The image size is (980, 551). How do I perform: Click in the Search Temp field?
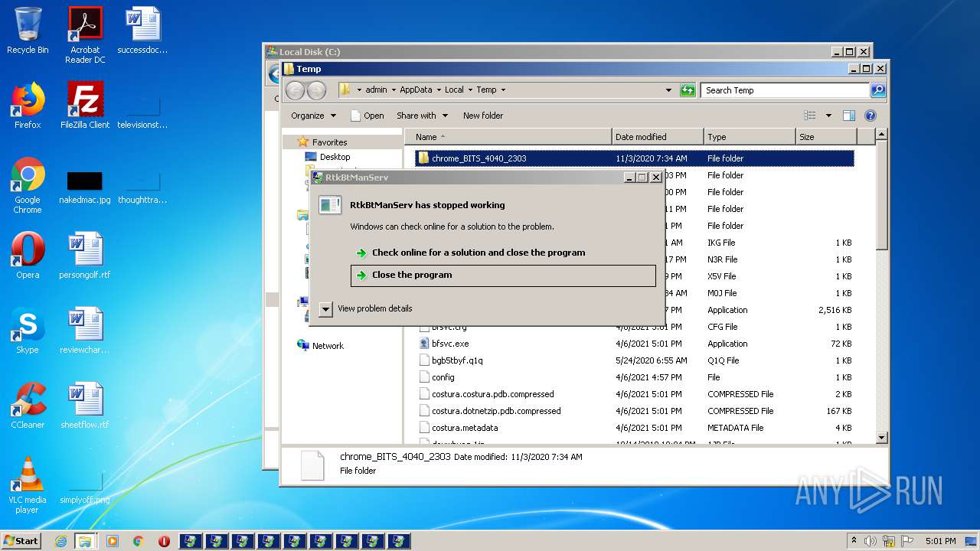[785, 90]
